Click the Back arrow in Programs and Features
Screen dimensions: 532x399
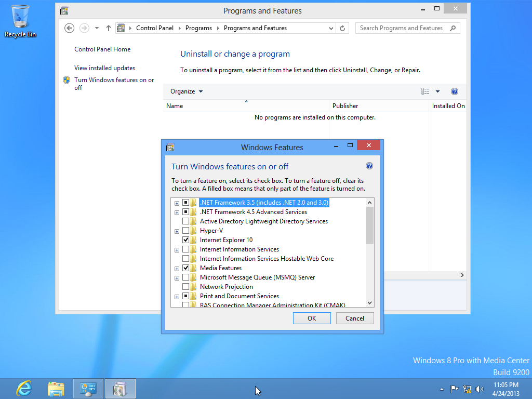(69, 28)
